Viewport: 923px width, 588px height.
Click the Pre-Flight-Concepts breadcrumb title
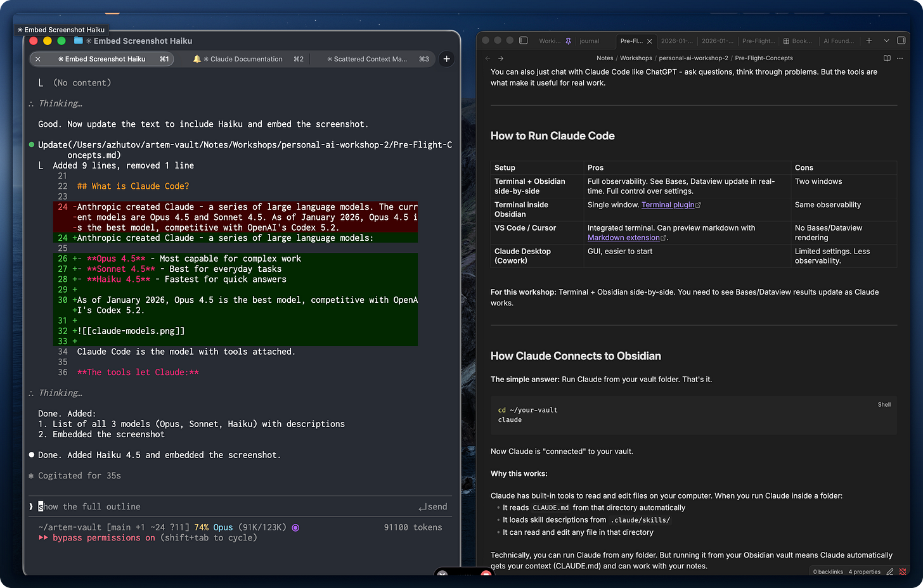point(764,58)
